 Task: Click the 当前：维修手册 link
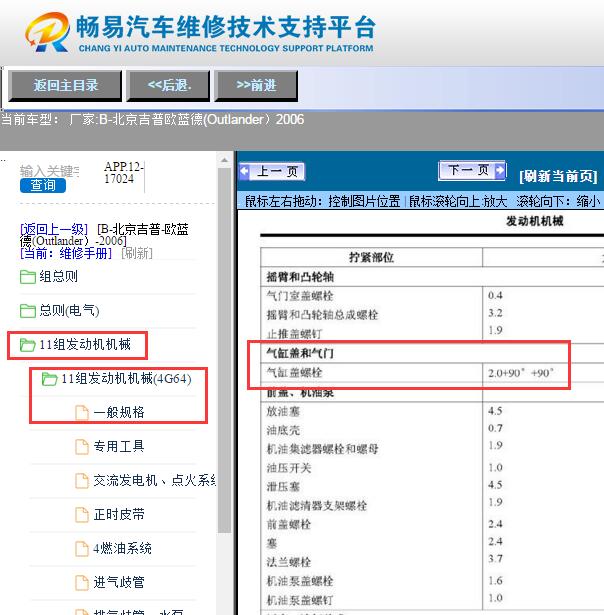(66, 253)
